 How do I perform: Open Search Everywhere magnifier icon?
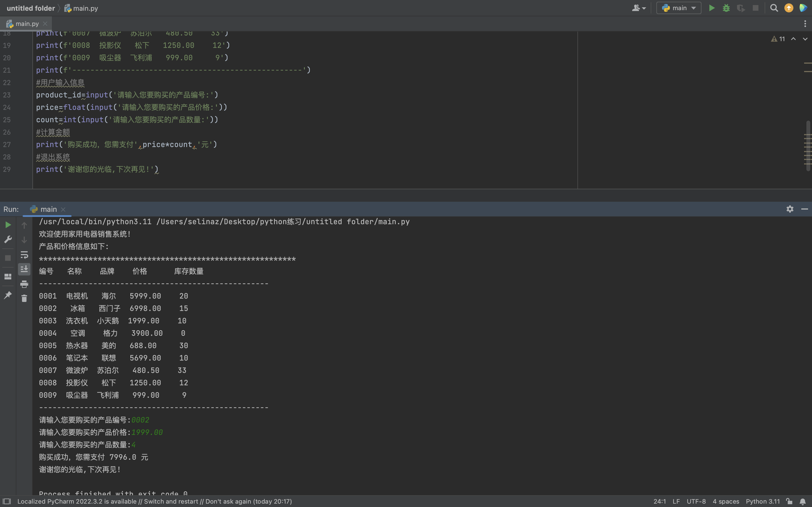[774, 8]
